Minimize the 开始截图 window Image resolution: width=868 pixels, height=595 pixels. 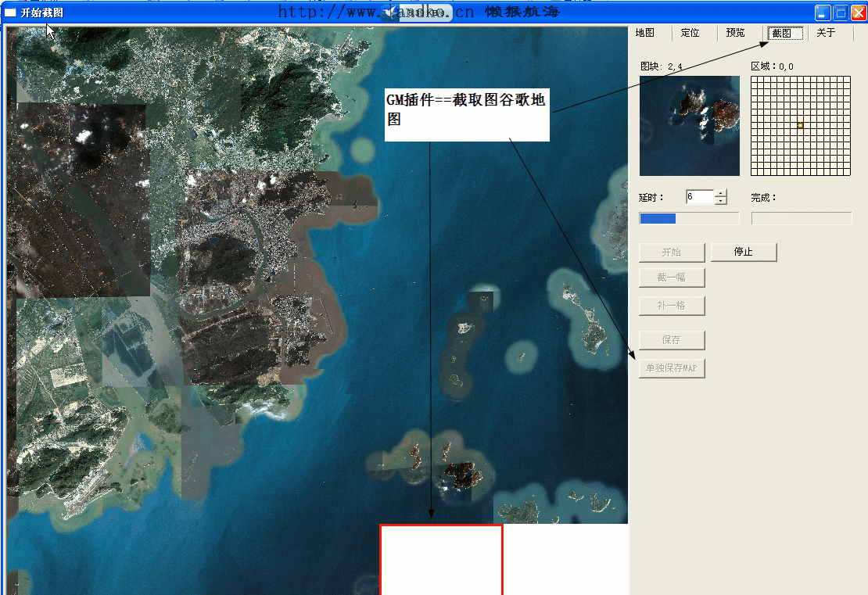click(823, 13)
